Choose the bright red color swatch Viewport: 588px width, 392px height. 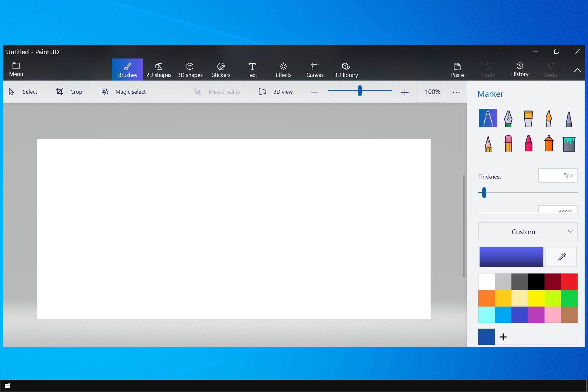pyautogui.click(x=569, y=282)
